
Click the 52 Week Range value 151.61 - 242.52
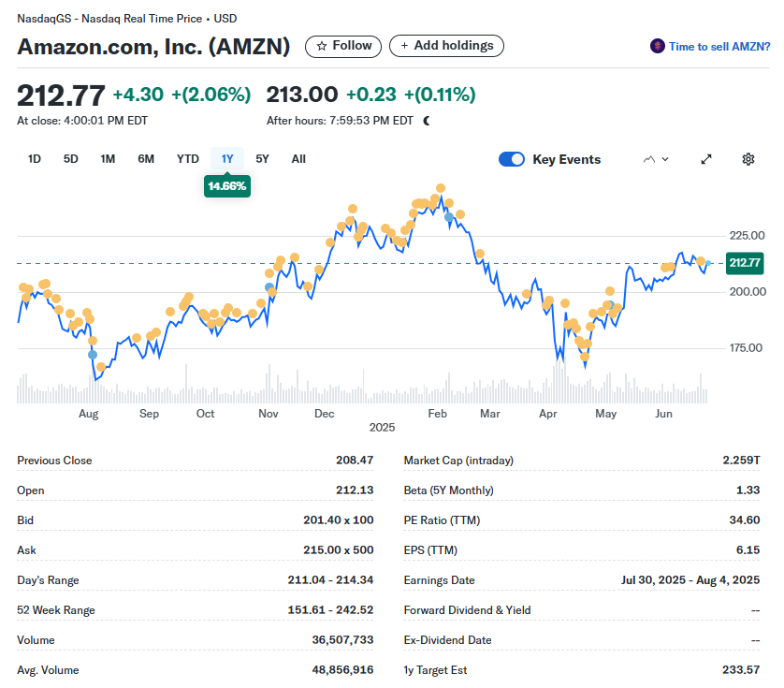pyautogui.click(x=330, y=610)
